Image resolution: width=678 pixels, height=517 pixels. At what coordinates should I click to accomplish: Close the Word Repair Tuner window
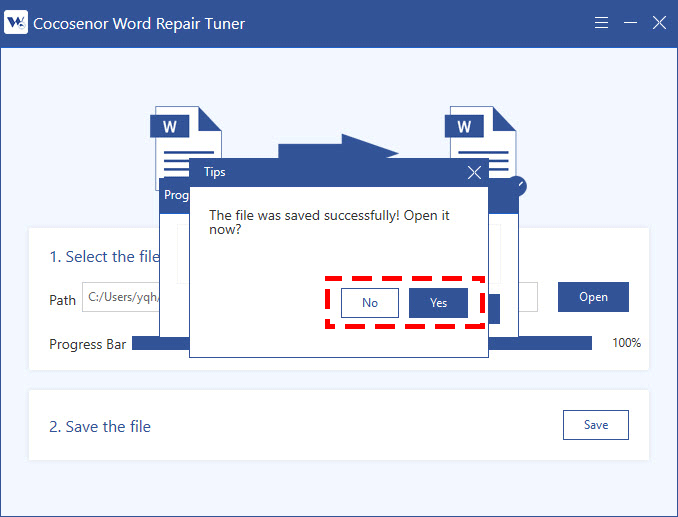click(659, 22)
